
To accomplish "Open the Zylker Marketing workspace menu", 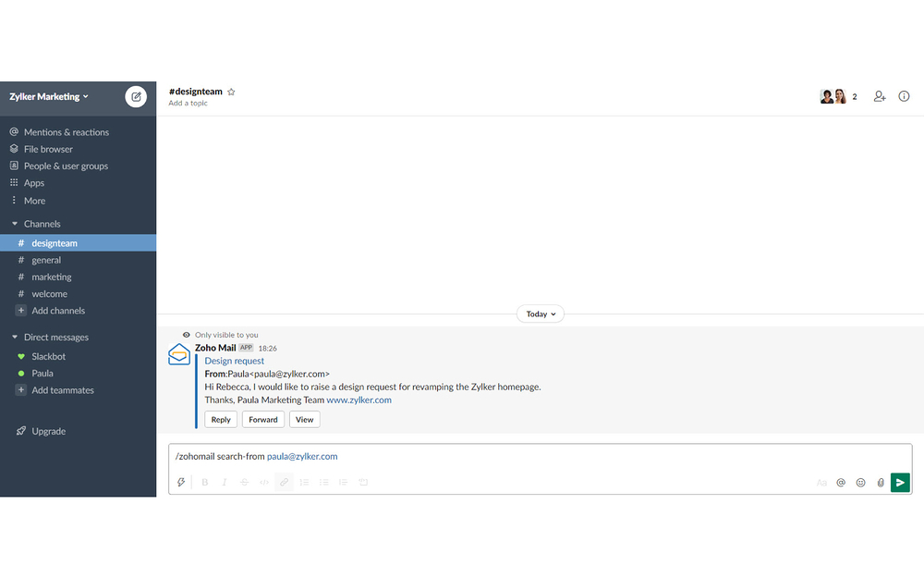I will (x=48, y=97).
